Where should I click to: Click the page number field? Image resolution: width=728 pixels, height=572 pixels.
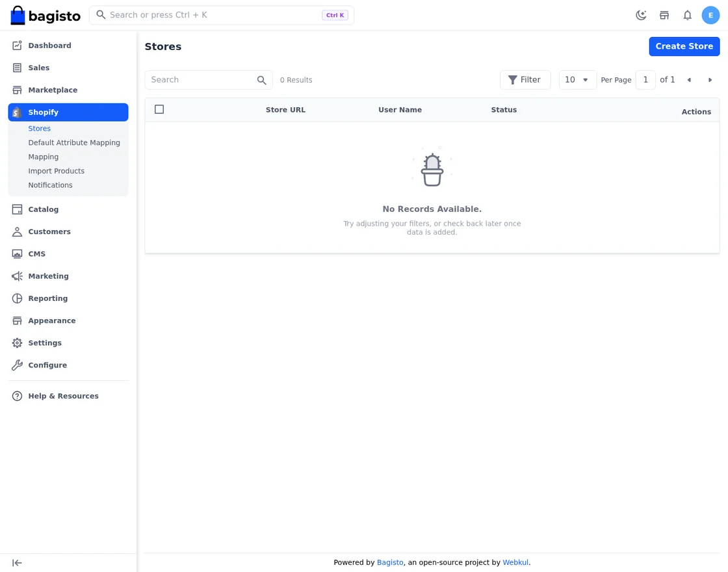[645, 80]
